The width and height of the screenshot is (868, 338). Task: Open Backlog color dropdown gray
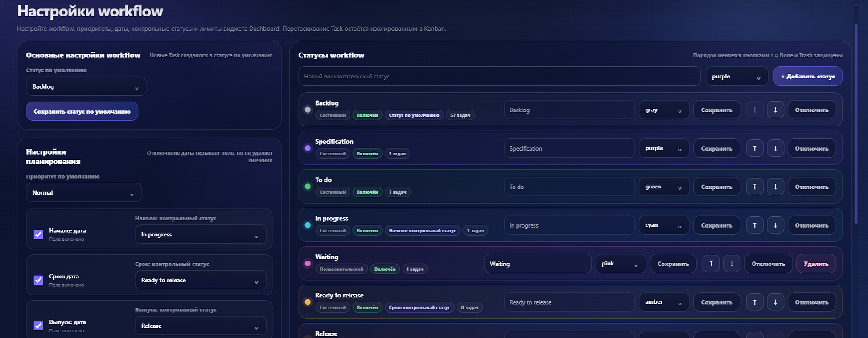click(664, 110)
